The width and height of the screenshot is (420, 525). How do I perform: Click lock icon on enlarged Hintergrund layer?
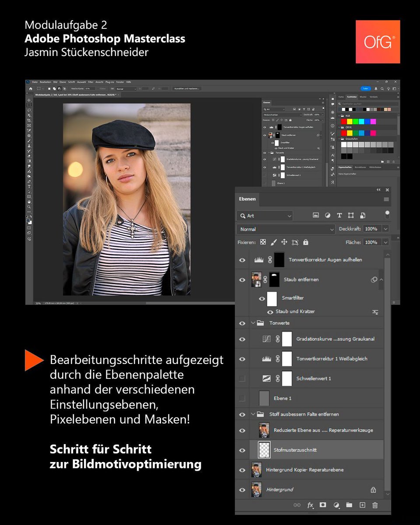click(x=373, y=490)
